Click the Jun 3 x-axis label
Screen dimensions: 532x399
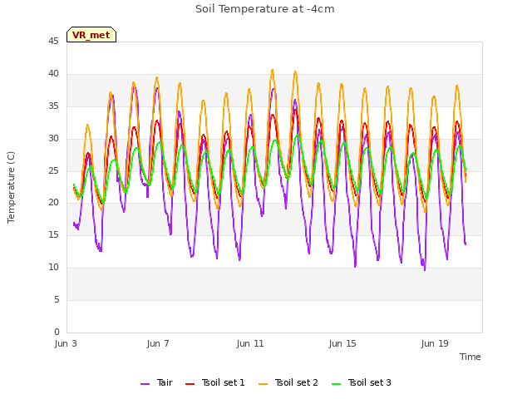pos(66,343)
